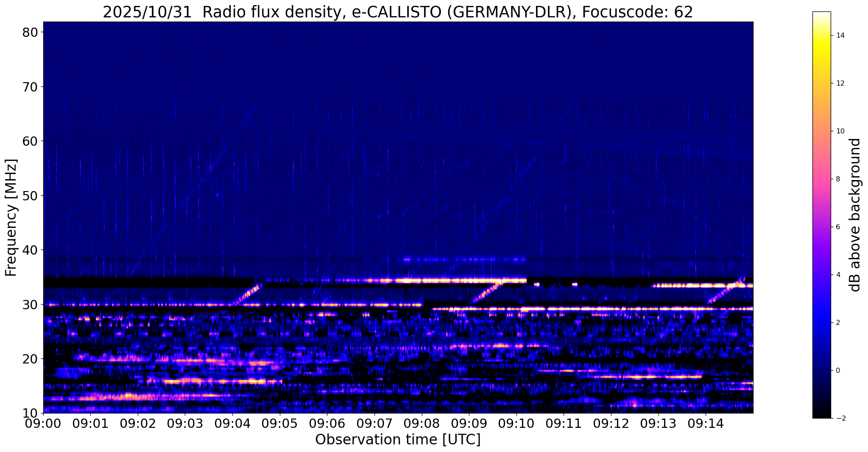
Task: Select the 50 tick on the frequency axis
Action: 31,196
